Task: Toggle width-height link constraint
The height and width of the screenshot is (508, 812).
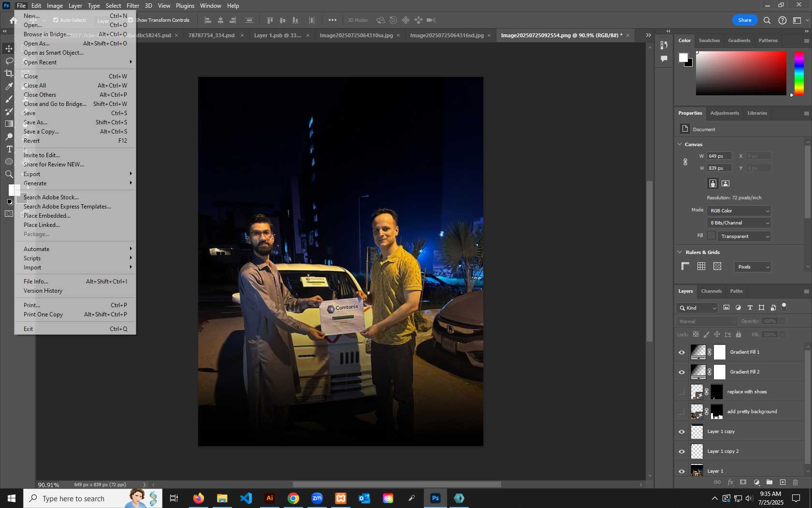Action: [685, 162]
